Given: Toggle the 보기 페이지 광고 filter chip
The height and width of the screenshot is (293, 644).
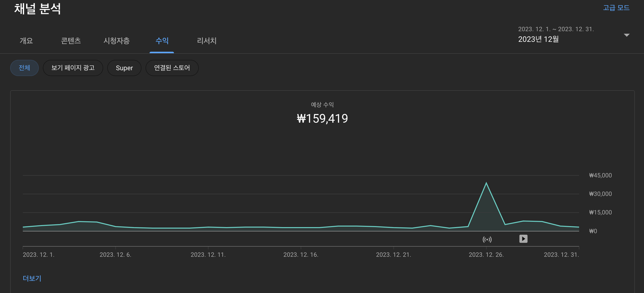Looking at the screenshot, I should point(73,68).
